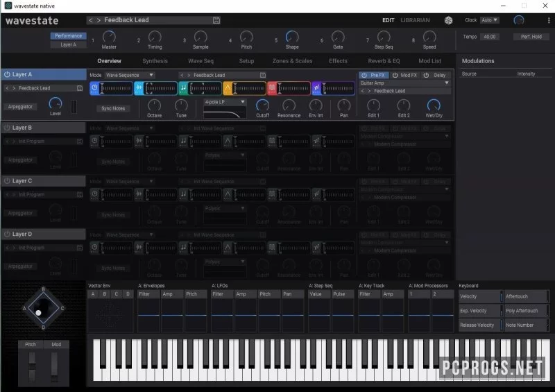Open the three-dot options menu

(x=549, y=20)
